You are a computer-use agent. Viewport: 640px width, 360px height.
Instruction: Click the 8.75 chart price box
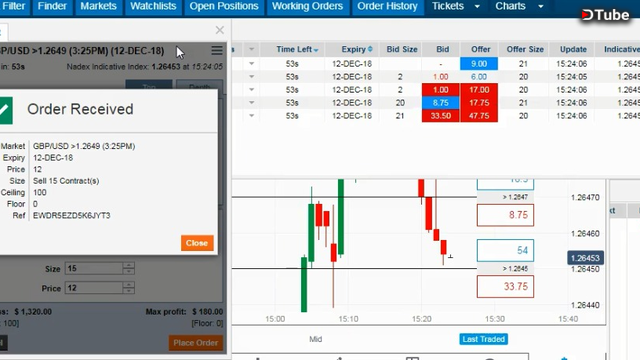point(505,215)
